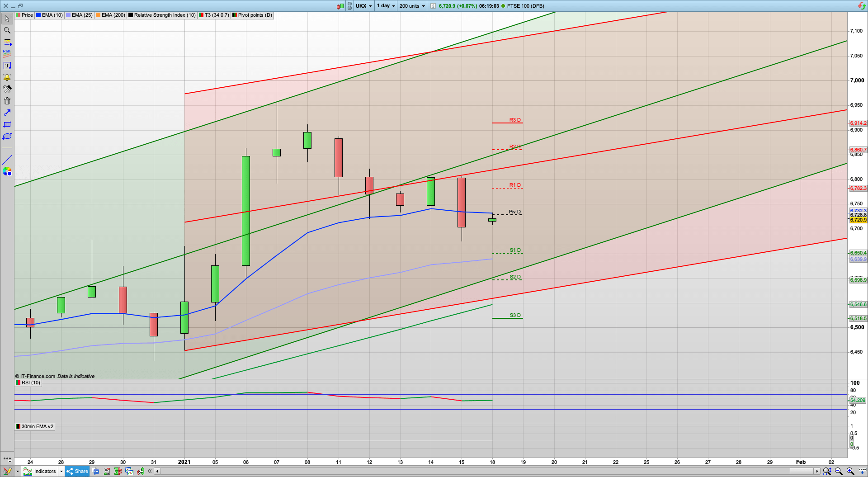Select the 30min EMA v2 tab label

(x=35, y=426)
